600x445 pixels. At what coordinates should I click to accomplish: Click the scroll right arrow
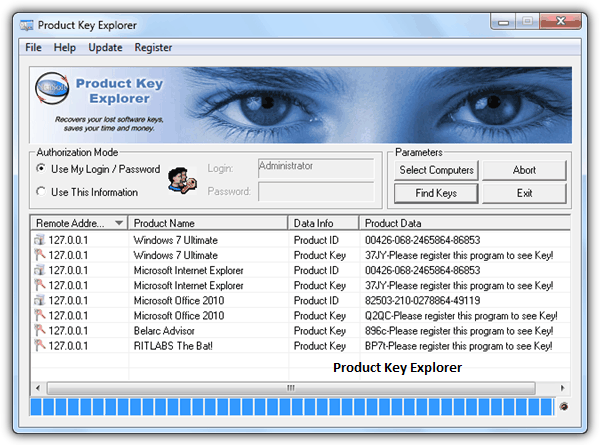point(562,388)
